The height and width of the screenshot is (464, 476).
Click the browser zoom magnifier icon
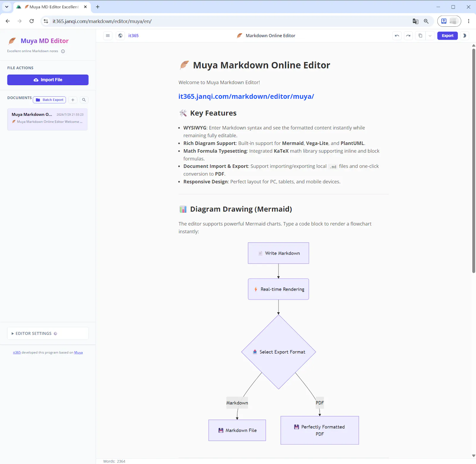[426, 21]
